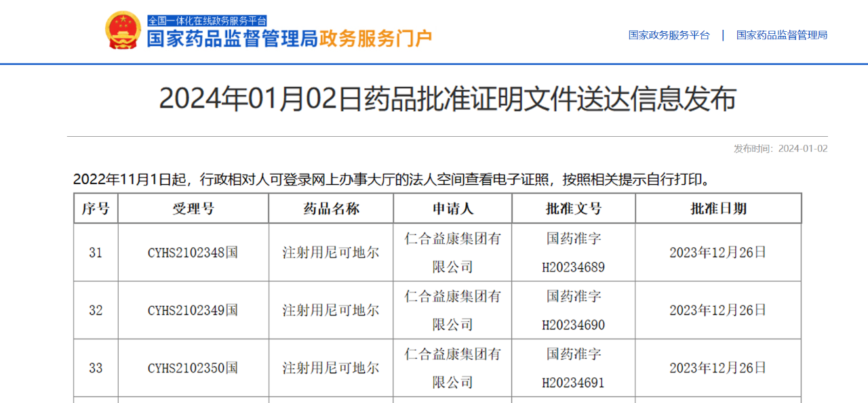
Task: Select the page title 2024年01月02日药品批准证明文件送达信息发布
Action: coord(448,99)
